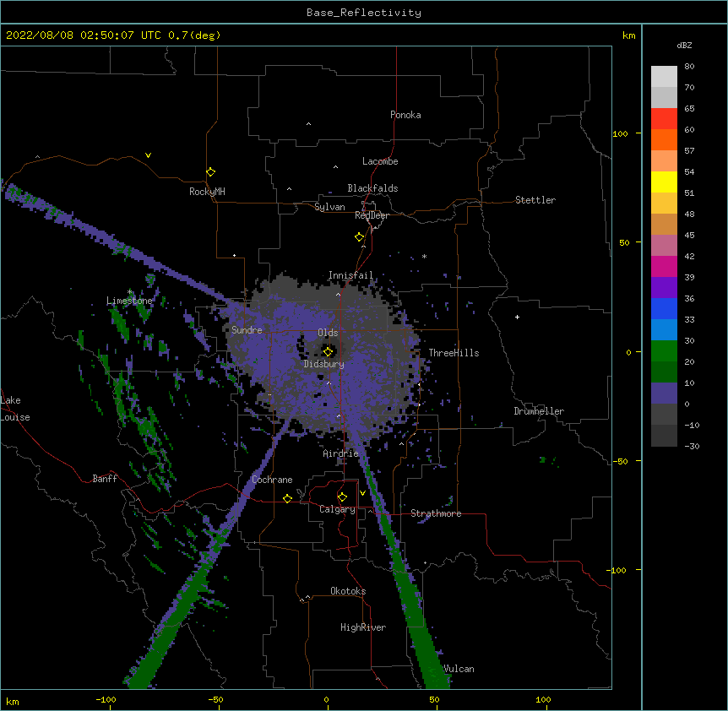Click the purple 10 dBZ legend swatch
This screenshot has width=728, height=711.
point(664,393)
